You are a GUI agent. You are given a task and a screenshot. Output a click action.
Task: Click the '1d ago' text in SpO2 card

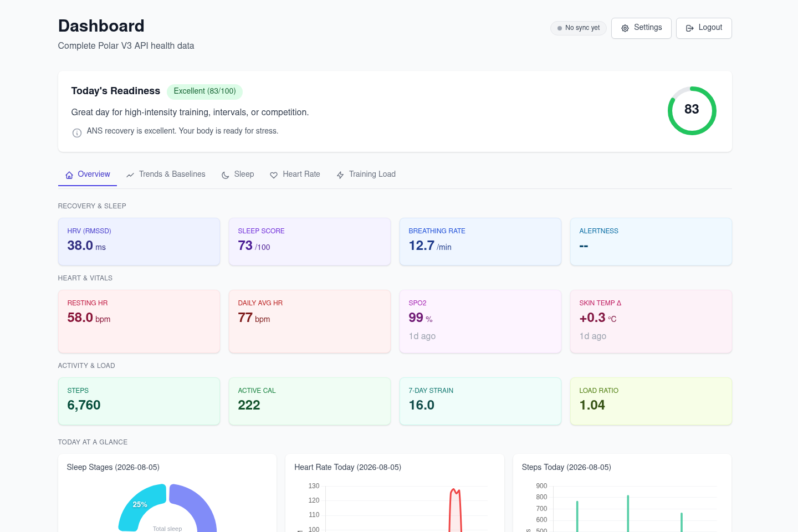click(422, 336)
